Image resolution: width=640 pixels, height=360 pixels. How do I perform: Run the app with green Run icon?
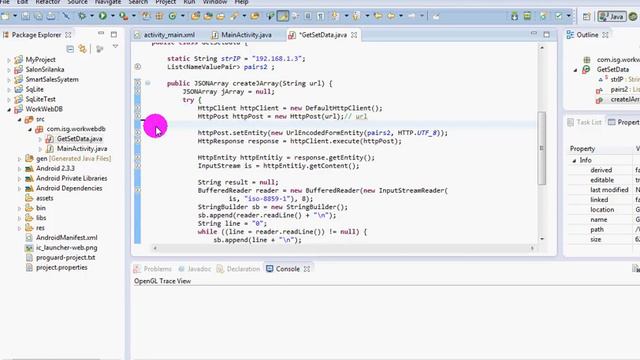[x=103, y=16]
